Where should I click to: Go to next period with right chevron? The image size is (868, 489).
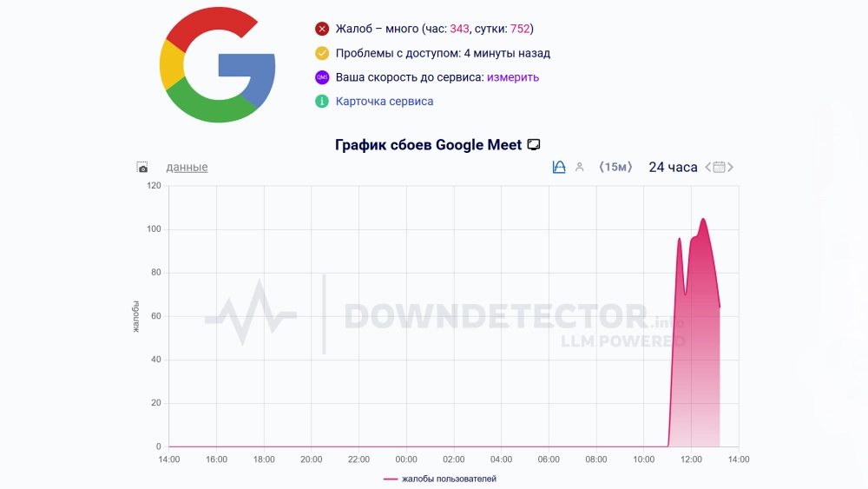[730, 168]
